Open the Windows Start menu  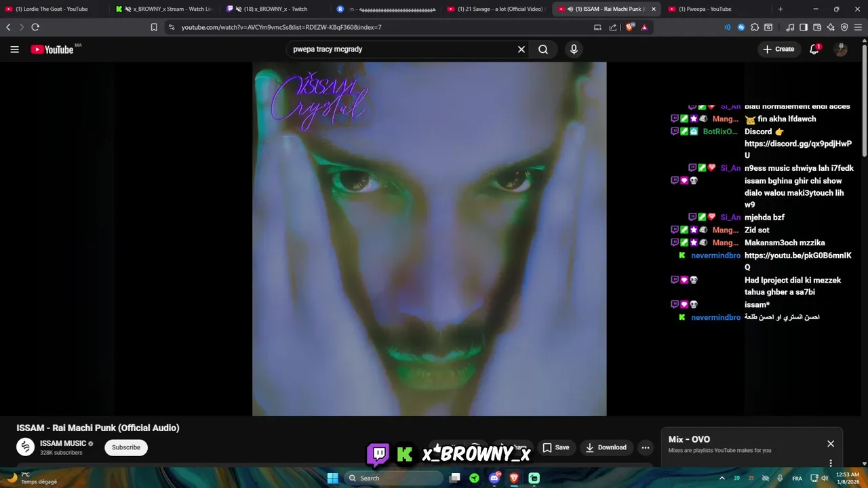click(x=333, y=478)
